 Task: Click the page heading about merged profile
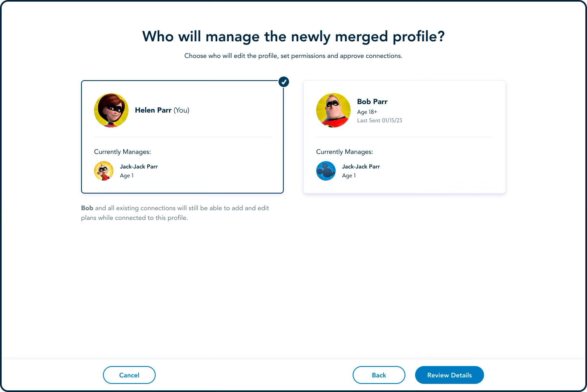point(293,36)
